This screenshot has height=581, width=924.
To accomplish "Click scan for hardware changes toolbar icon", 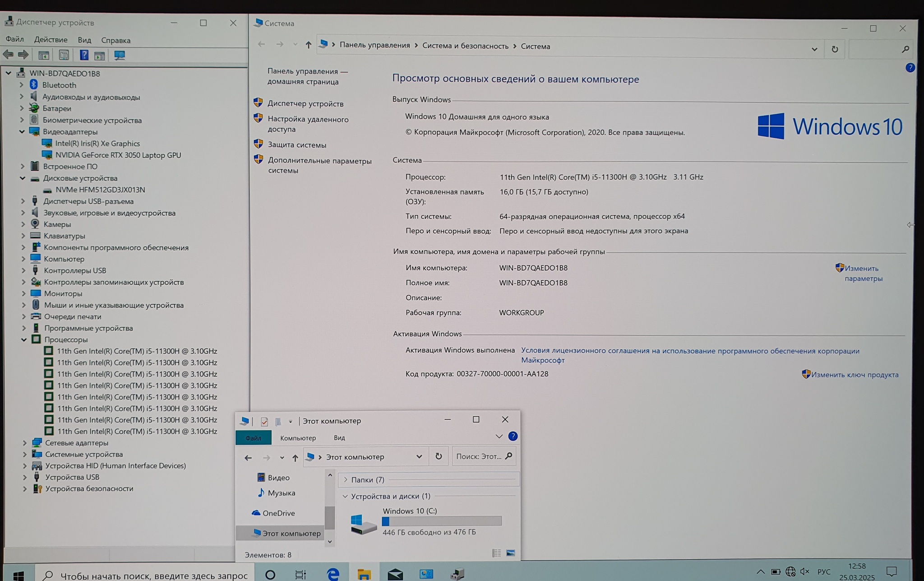I will [x=119, y=55].
